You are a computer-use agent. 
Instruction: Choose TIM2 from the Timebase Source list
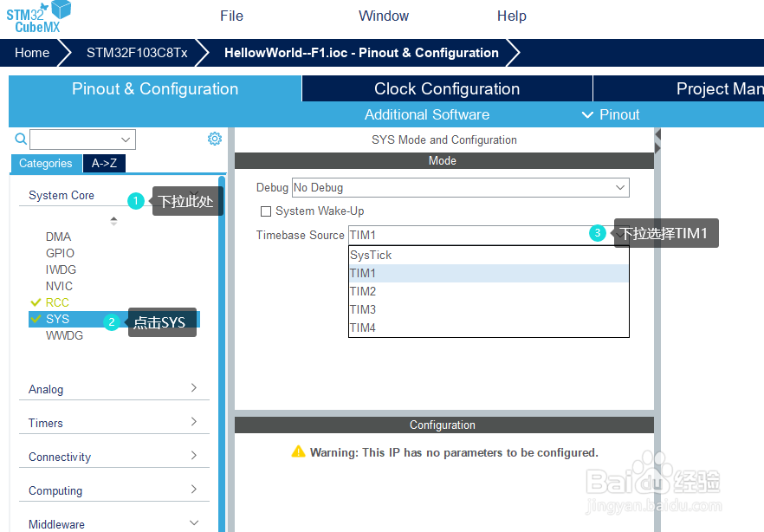(489, 291)
